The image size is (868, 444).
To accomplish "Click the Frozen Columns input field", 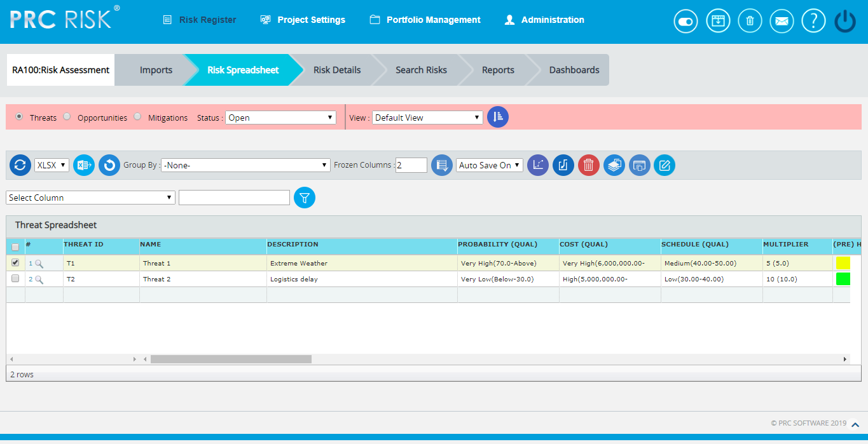I will click(x=411, y=165).
